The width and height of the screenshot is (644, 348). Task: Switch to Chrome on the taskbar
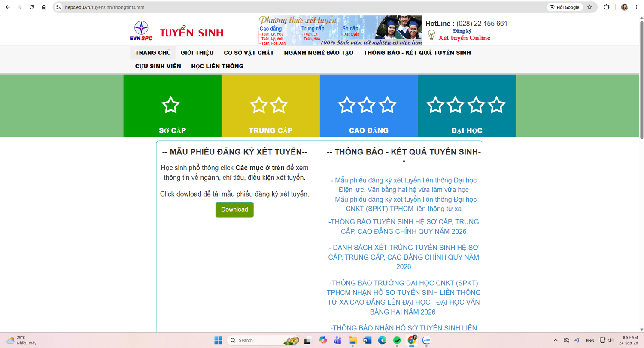(x=411, y=340)
